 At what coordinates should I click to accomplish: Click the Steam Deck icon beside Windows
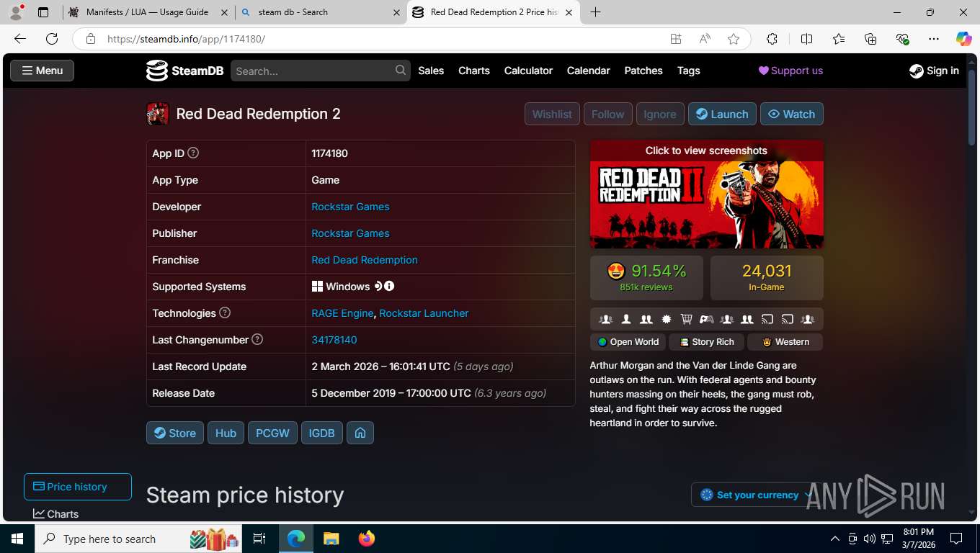(x=378, y=286)
